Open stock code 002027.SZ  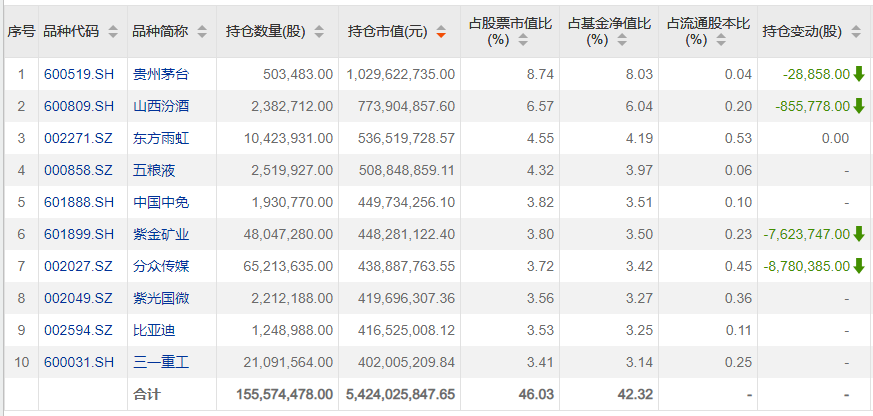(79, 266)
